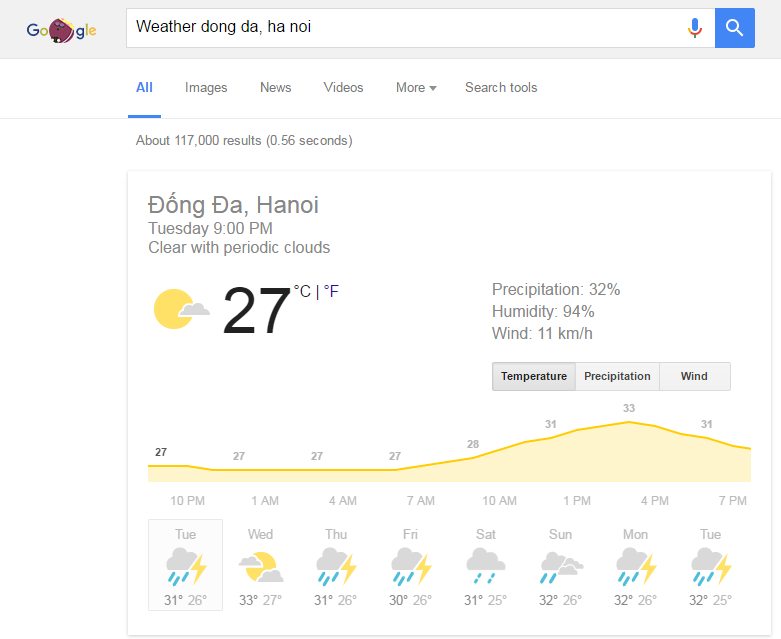This screenshot has height=639, width=781.
Task: Start voice search with microphone icon
Action: click(695, 28)
